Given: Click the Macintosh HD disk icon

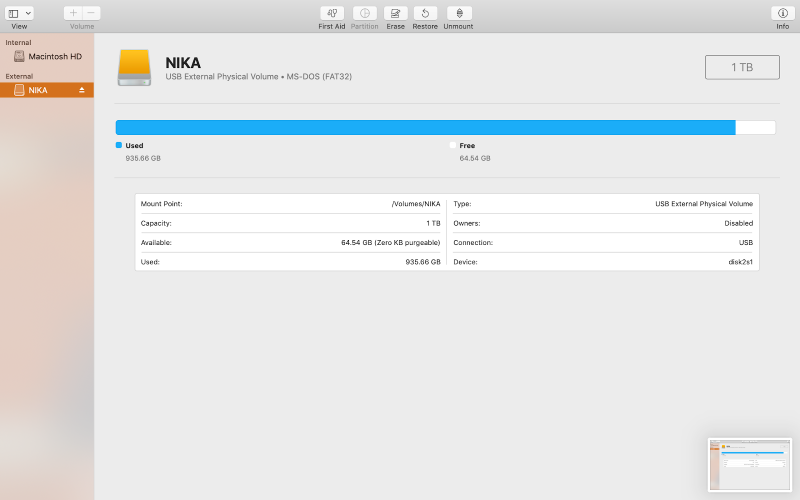Looking at the screenshot, I should tap(19, 57).
